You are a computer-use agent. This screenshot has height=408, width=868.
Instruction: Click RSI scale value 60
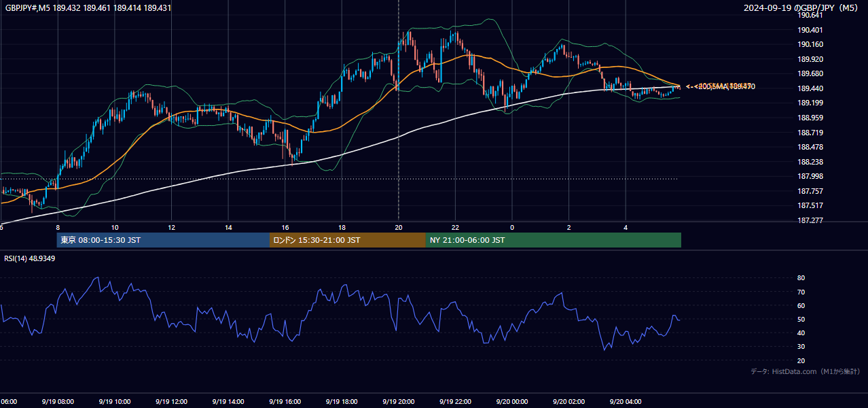[801, 305]
